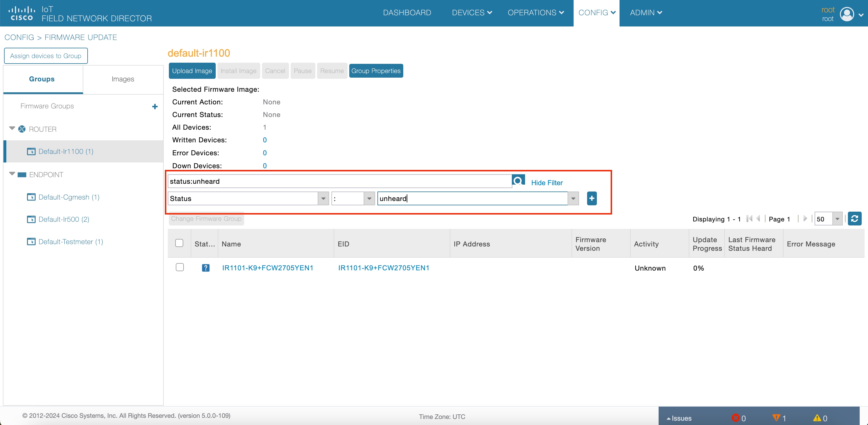Open device name link IR1101-K9+FCW2705YEN1
Image resolution: width=868 pixels, height=425 pixels.
tap(267, 268)
